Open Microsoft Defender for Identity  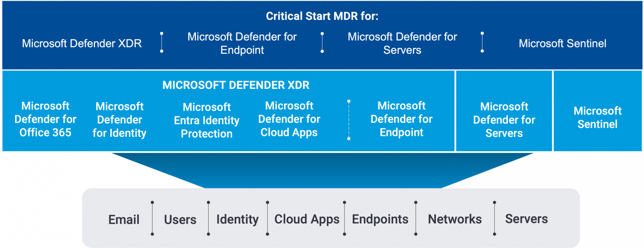coord(120,119)
